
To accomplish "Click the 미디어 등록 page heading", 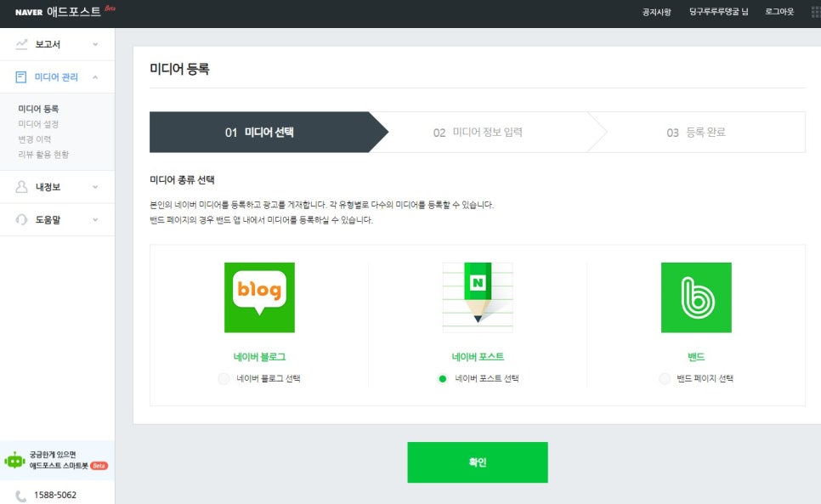I will click(179, 69).
